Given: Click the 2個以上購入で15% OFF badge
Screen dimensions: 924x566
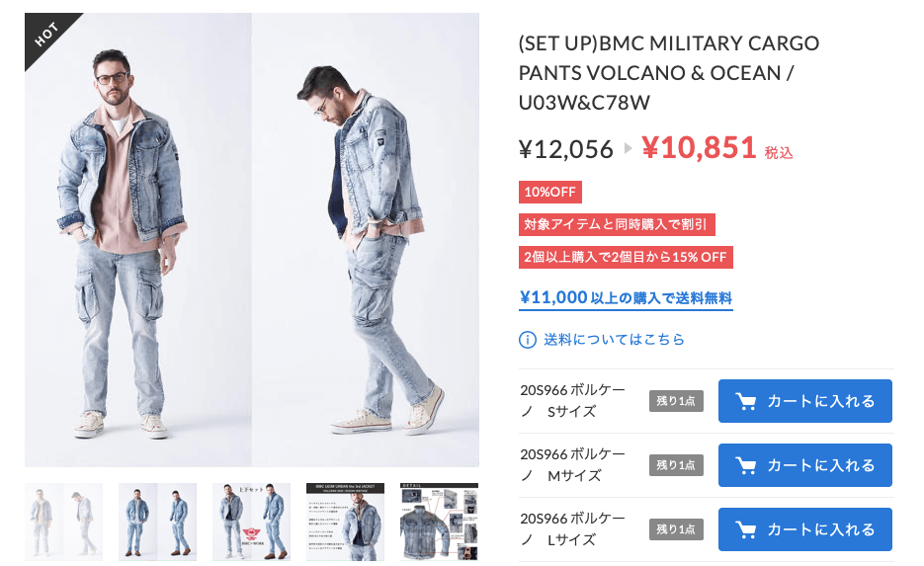Looking at the screenshot, I should tap(626, 258).
